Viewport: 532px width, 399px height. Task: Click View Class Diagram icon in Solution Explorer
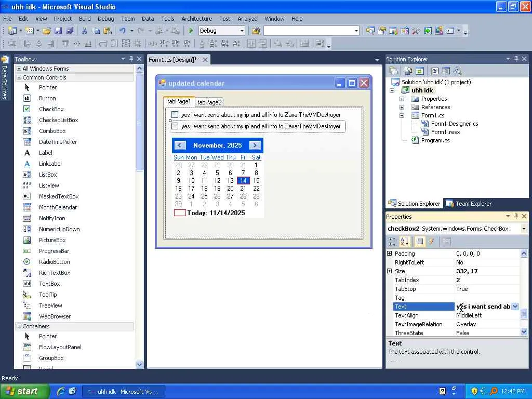pyautogui.click(x=457, y=71)
